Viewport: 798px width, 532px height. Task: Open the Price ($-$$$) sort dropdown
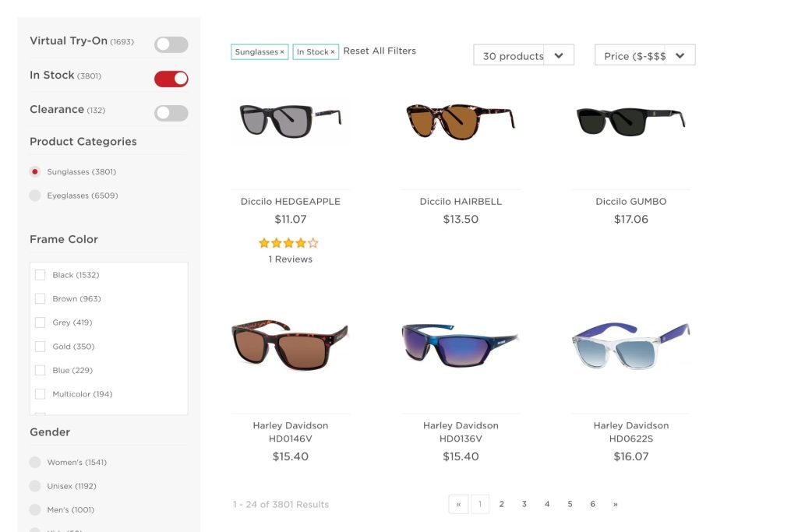coord(644,55)
